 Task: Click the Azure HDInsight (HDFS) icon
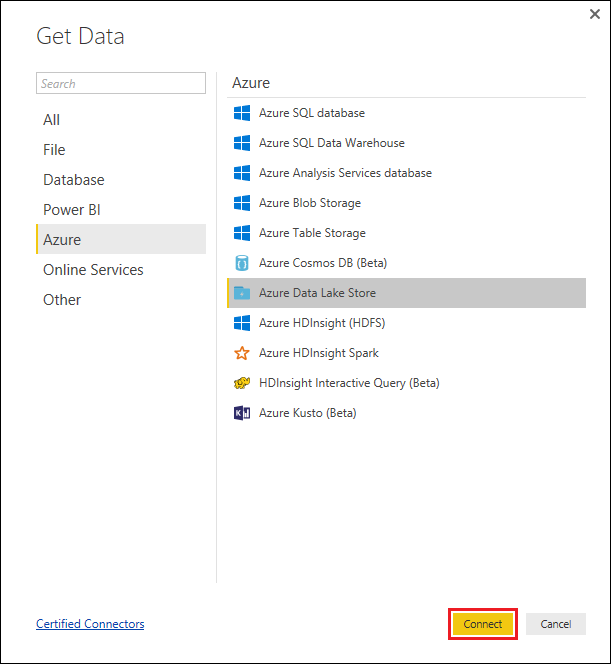point(242,323)
